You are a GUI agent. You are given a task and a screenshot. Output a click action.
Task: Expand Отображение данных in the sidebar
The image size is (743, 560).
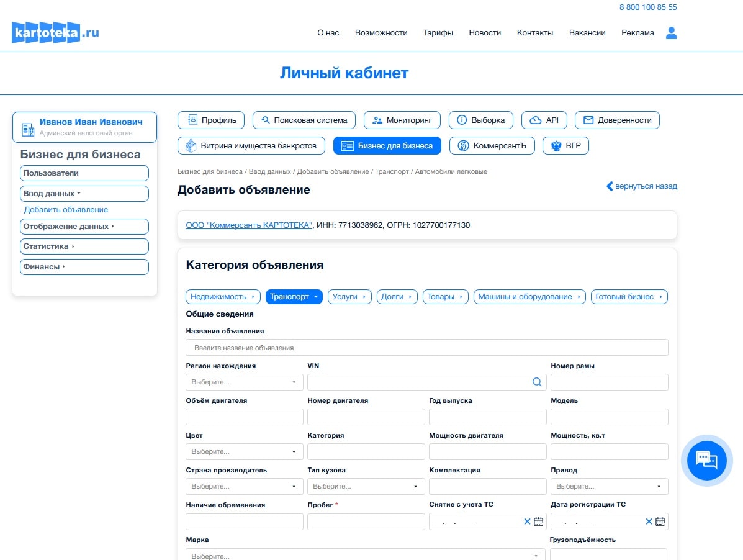point(84,227)
